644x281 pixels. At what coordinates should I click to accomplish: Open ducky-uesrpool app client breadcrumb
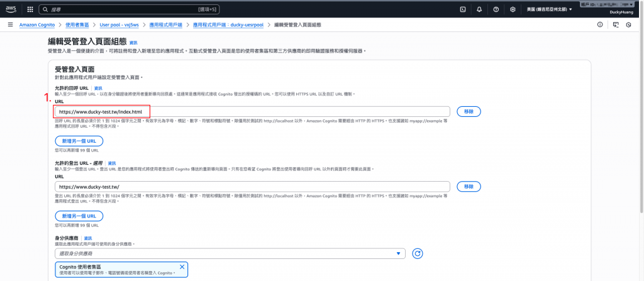point(228,25)
